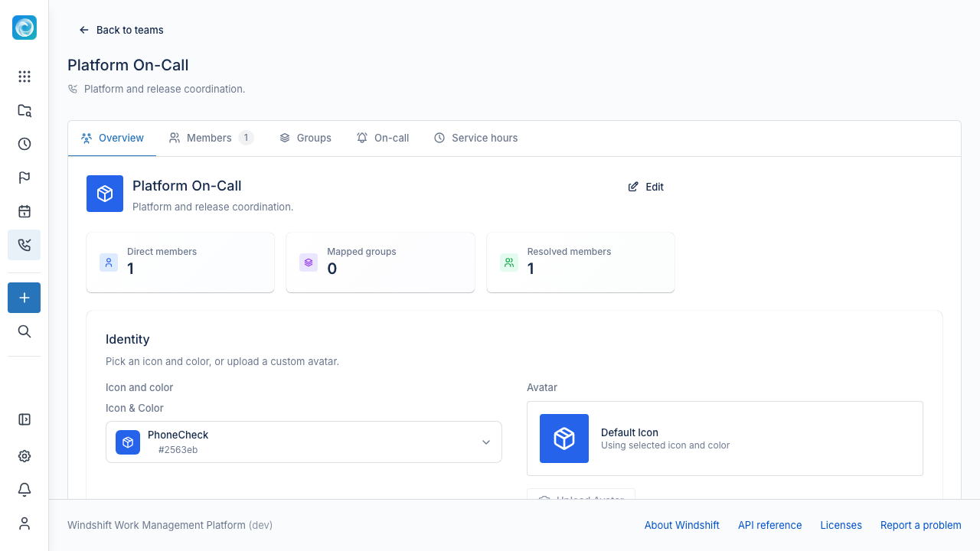Switch to the Groups tab
This screenshot has height=551, width=980.
[305, 138]
